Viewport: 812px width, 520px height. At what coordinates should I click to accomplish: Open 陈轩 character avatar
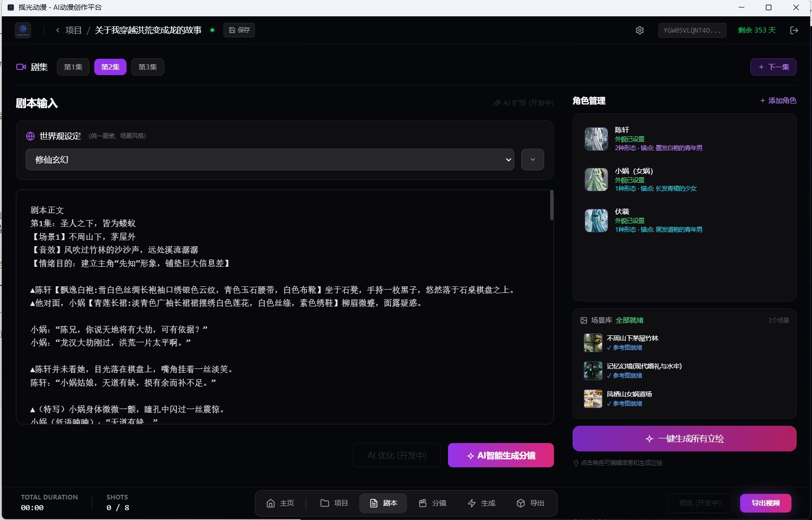coord(596,139)
